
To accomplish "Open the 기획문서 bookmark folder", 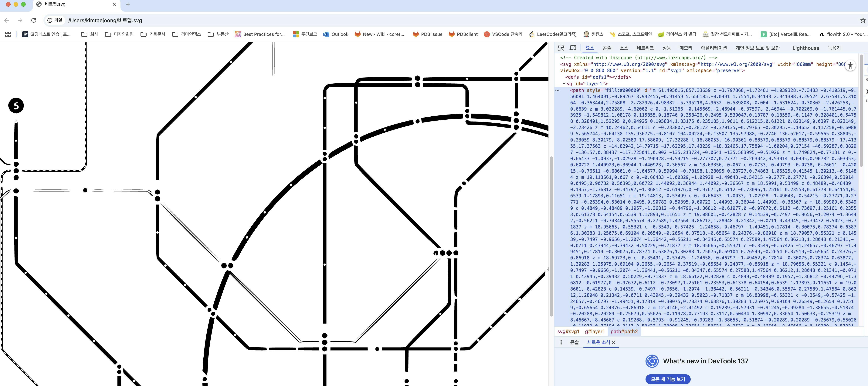I will coord(153,34).
